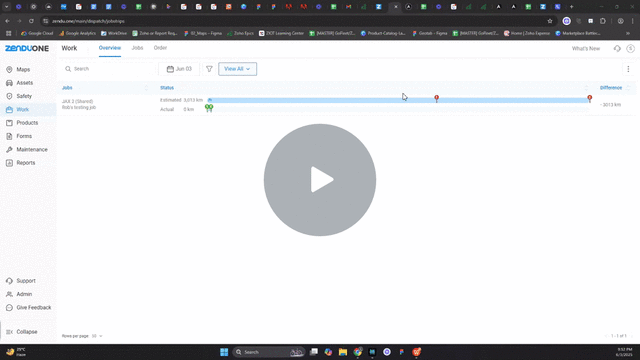Open the Admin section

pos(24,294)
